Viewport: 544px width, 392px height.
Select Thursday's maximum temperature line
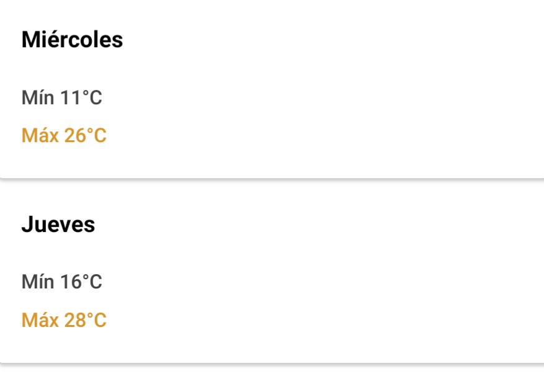click(x=64, y=321)
